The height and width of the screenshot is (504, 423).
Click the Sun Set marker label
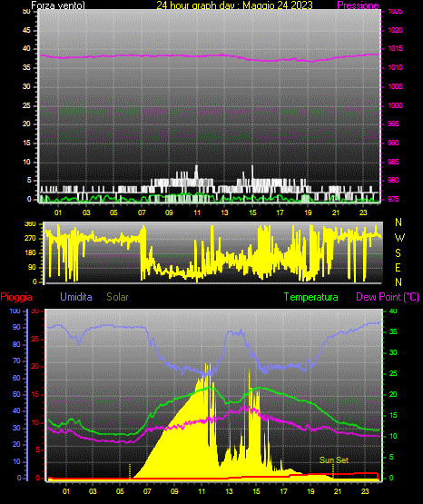[334, 460]
